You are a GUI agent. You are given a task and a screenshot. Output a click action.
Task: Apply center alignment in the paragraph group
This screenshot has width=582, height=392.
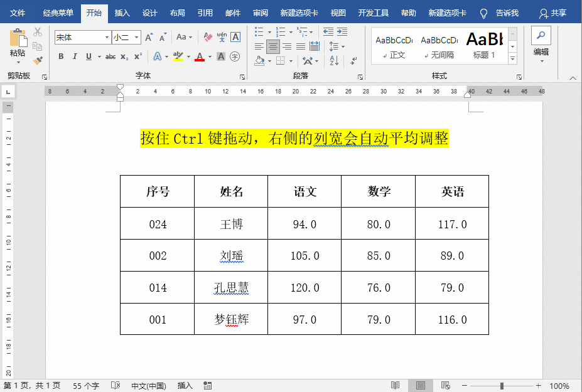272,46
